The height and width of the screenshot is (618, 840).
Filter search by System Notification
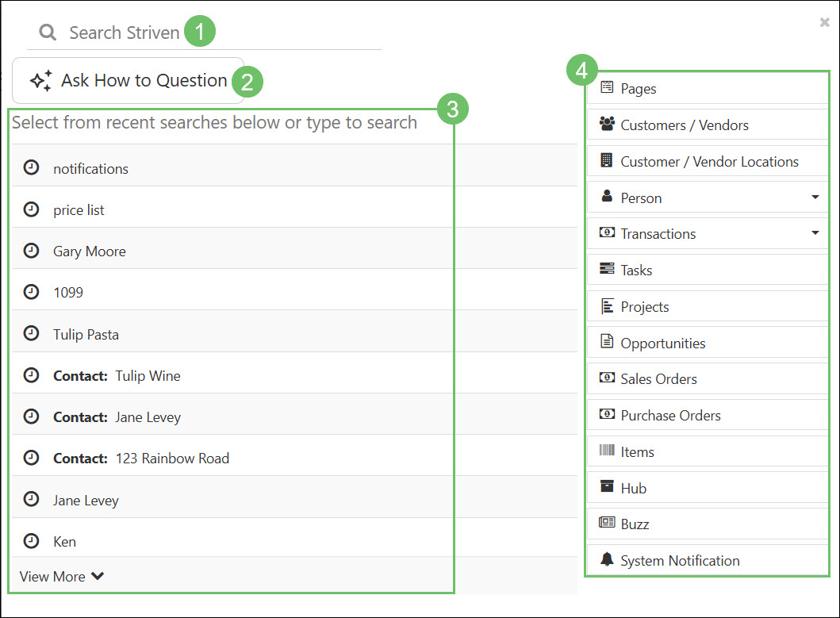[708, 560]
